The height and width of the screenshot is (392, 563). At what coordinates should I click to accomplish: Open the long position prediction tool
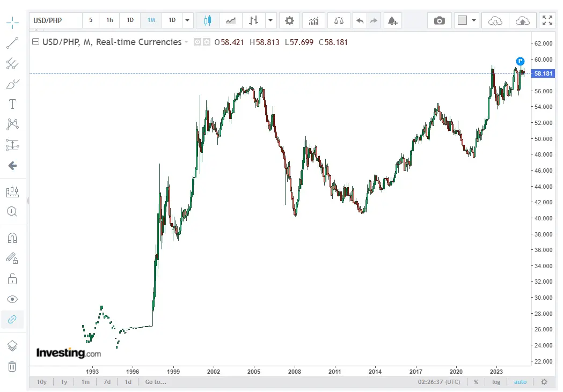coord(12,145)
